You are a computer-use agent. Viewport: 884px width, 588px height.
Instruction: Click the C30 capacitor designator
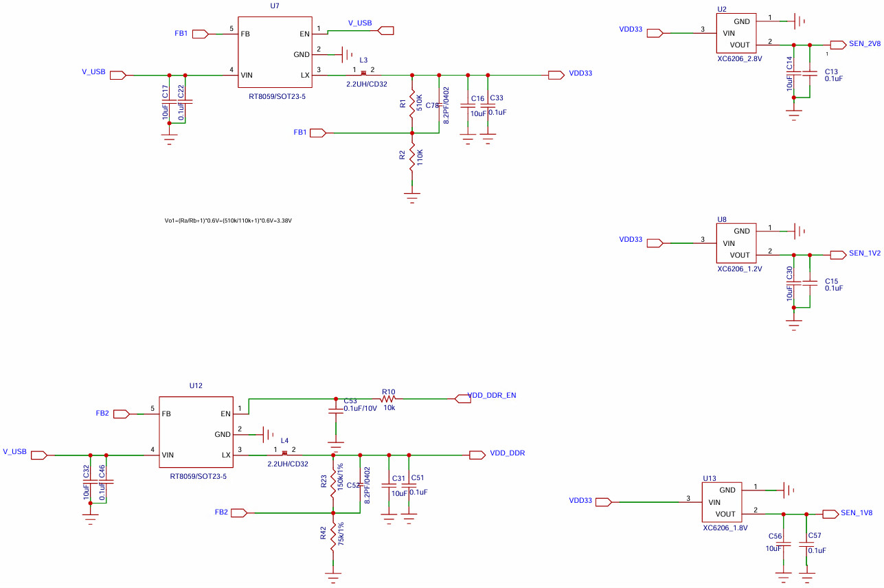(790, 272)
